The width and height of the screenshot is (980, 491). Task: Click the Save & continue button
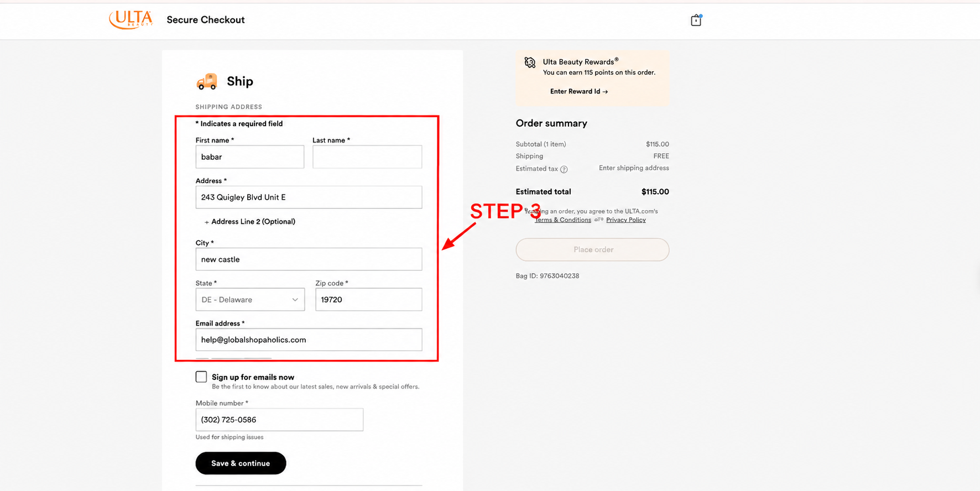(x=241, y=463)
